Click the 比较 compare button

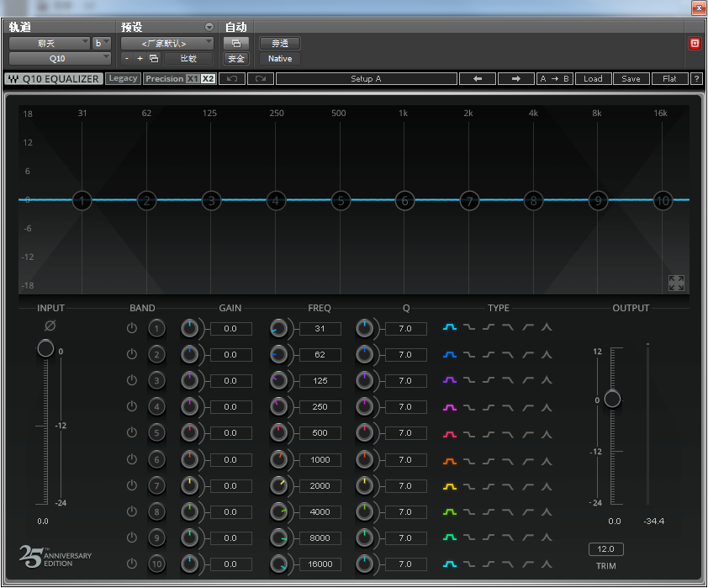pyautogui.click(x=188, y=58)
